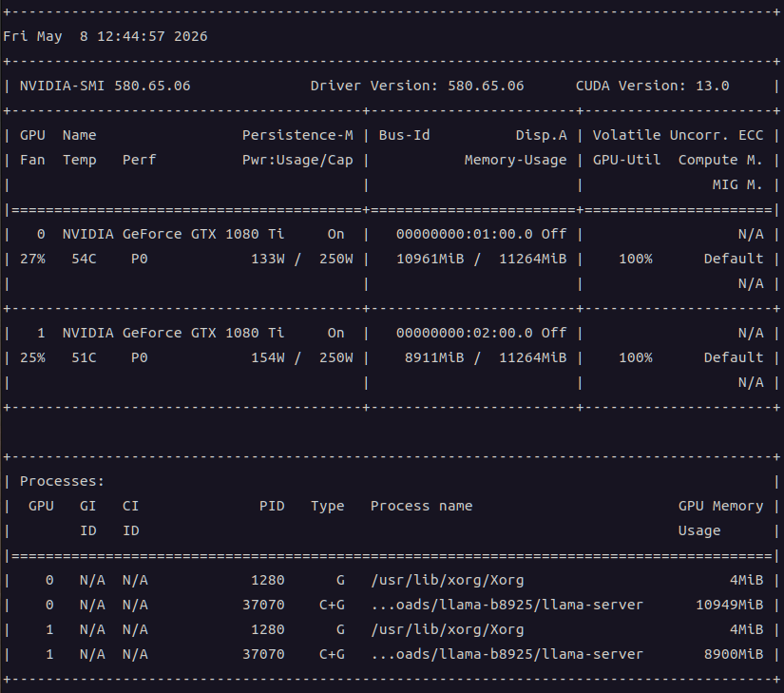Click process memory '8900MiB'
784x693 pixels.
(x=734, y=654)
